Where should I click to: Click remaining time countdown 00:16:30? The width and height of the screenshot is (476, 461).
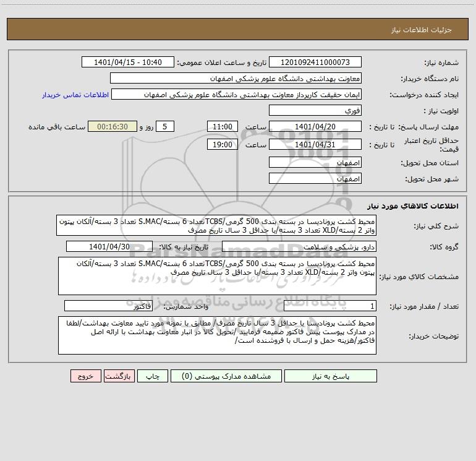tap(113, 126)
